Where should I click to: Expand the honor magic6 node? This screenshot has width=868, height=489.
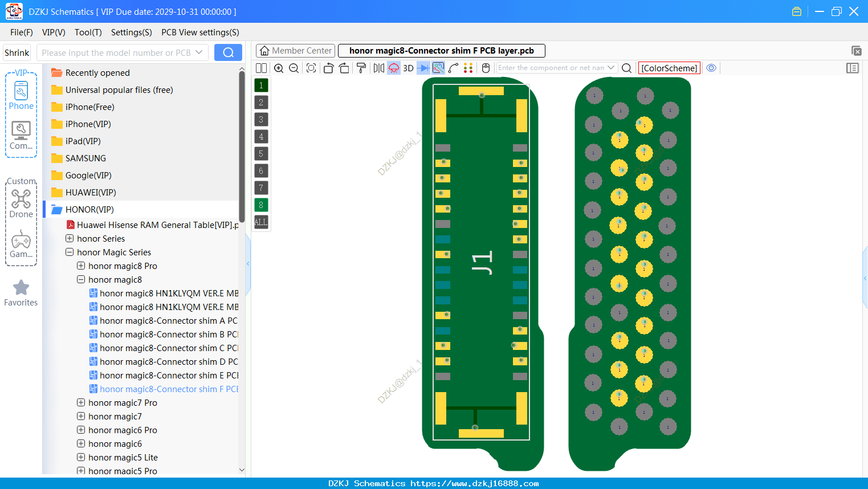click(81, 443)
